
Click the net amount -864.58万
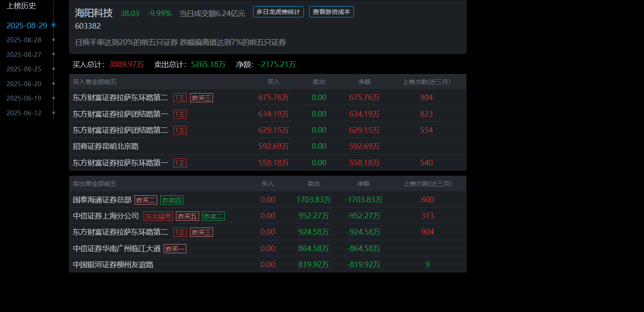point(364,248)
